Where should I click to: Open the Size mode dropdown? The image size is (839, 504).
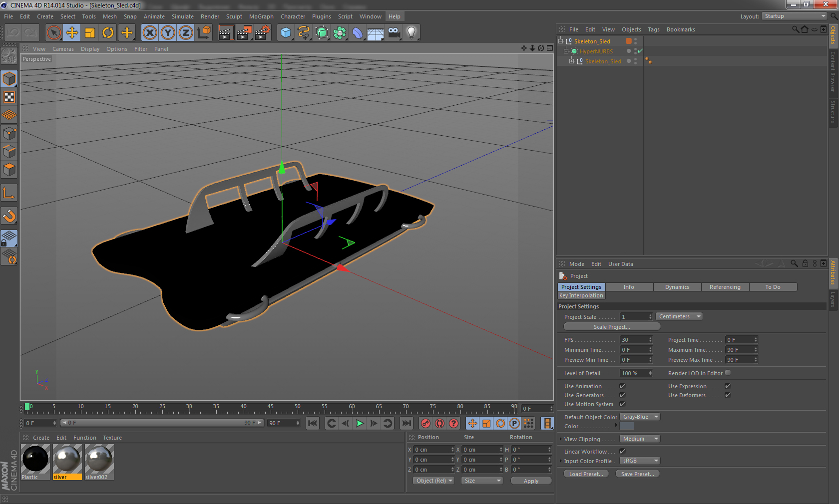point(481,481)
